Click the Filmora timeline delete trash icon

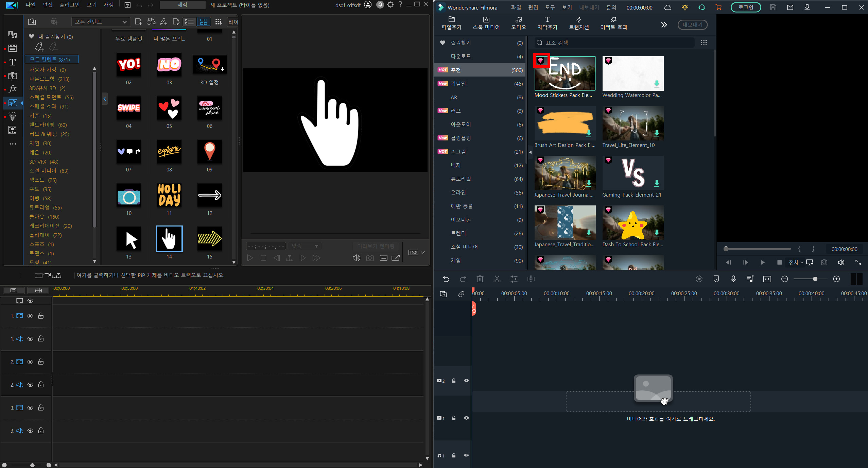(x=480, y=279)
